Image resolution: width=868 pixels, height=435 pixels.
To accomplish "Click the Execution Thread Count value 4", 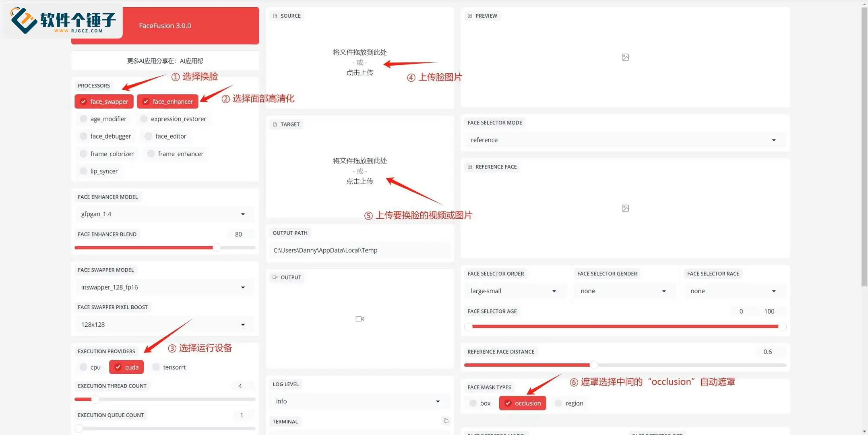I will [242, 386].
